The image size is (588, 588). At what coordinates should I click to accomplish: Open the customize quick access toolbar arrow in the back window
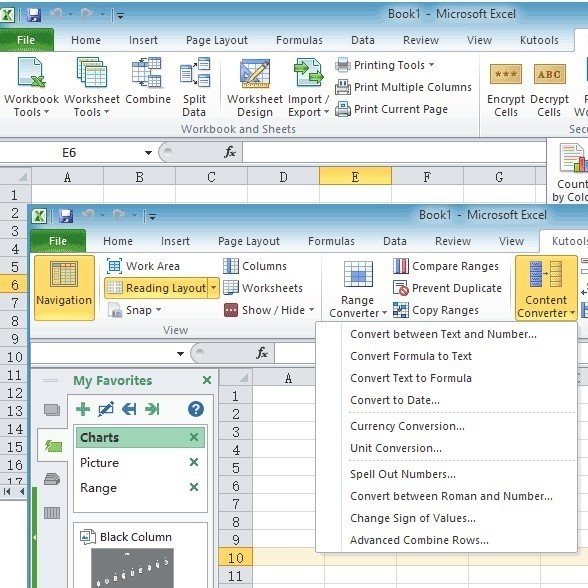pyautogui.click(x=120, y=15)
